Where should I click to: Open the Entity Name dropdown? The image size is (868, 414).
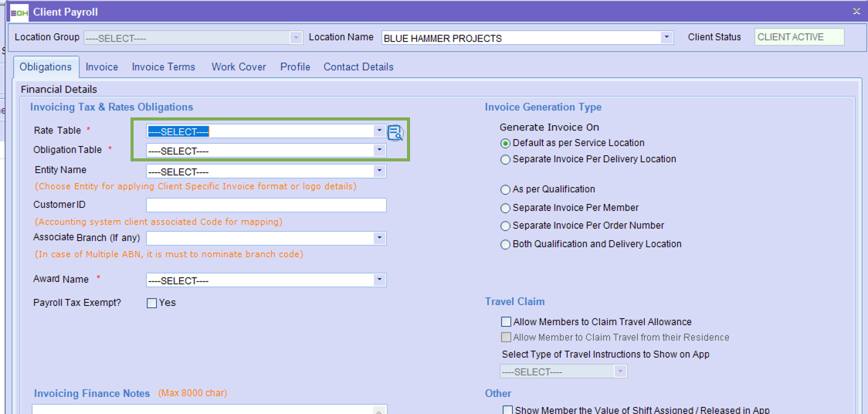tap(379, 171)
